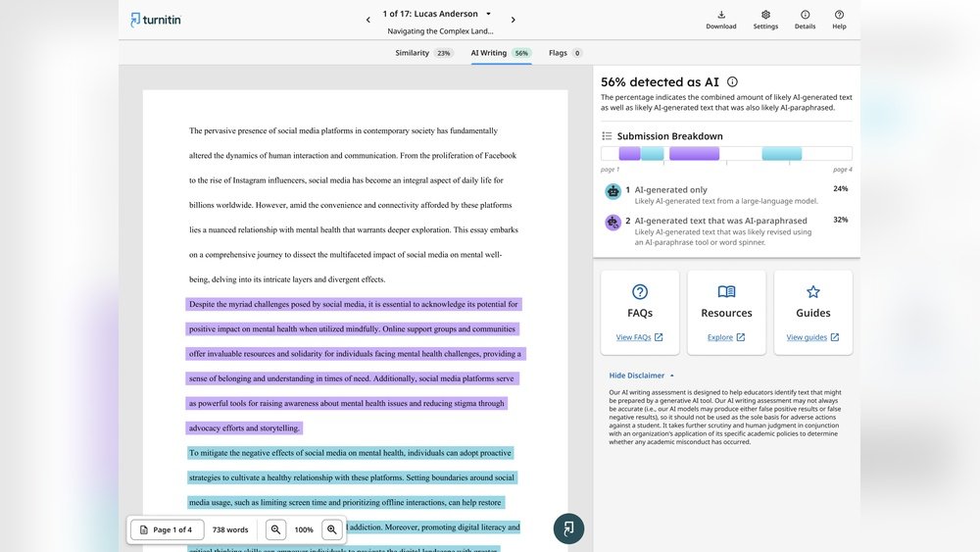Screen dimensions: 980x552
Task: Click the Resources book icon
Action: coord(726,291)
